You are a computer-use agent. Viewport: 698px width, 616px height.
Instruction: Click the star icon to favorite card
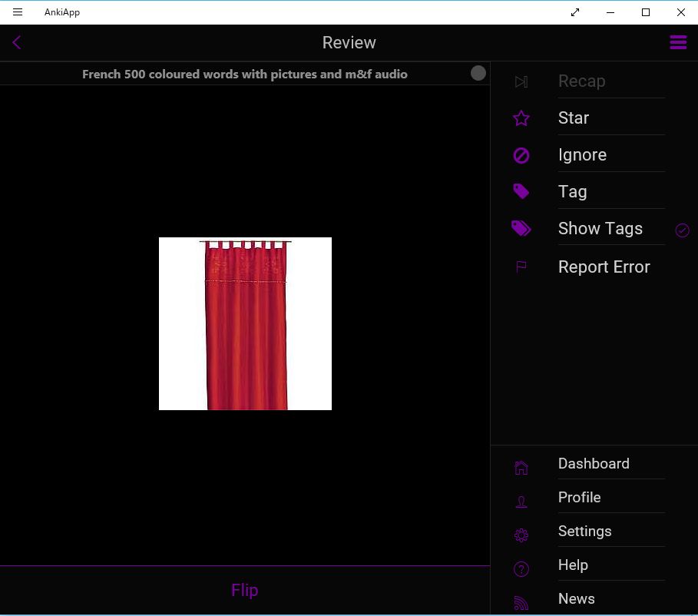click(x=521, y=118)
